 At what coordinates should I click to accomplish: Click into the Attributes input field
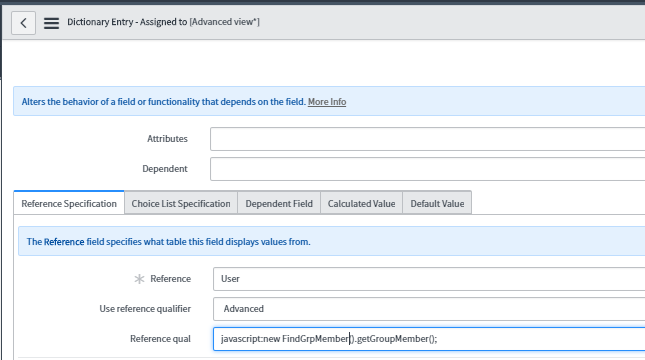(x=427, y=139)
